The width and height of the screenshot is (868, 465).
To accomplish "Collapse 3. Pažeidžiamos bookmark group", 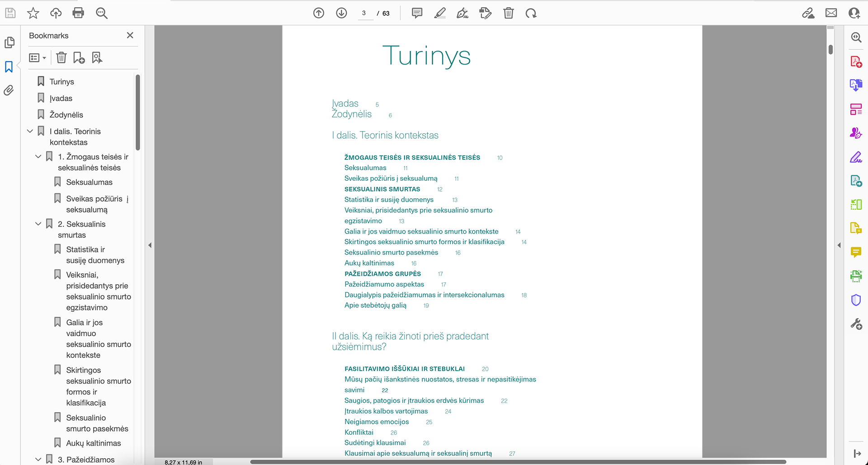I will 38,459.
